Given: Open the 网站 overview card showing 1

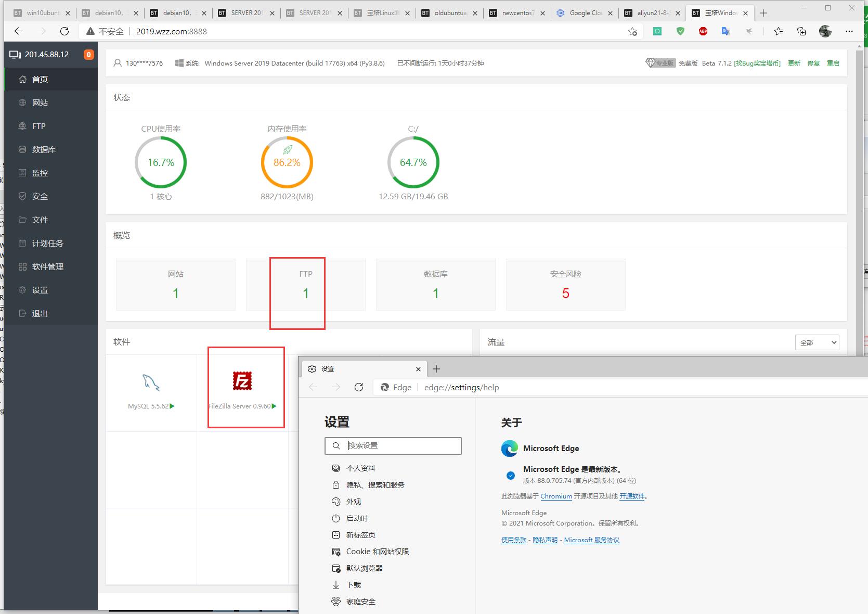Looking at the screenshot, I should coord(176,285).
